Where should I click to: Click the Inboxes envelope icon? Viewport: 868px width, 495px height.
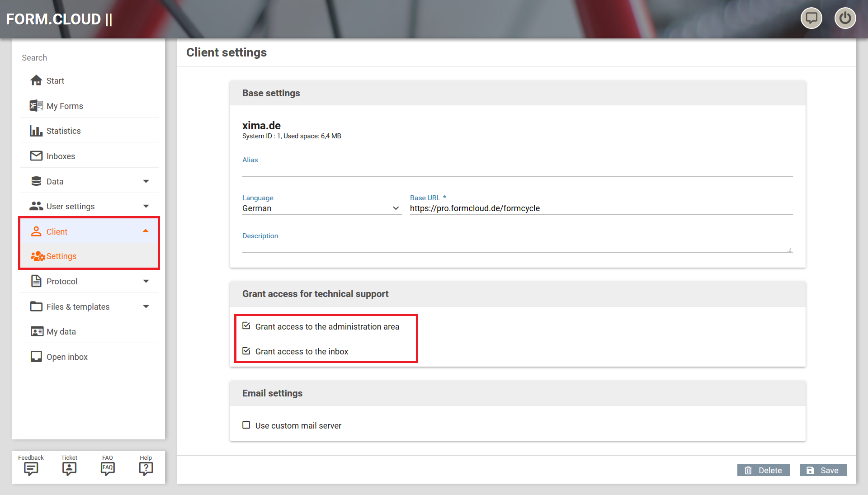click(36, 156)
